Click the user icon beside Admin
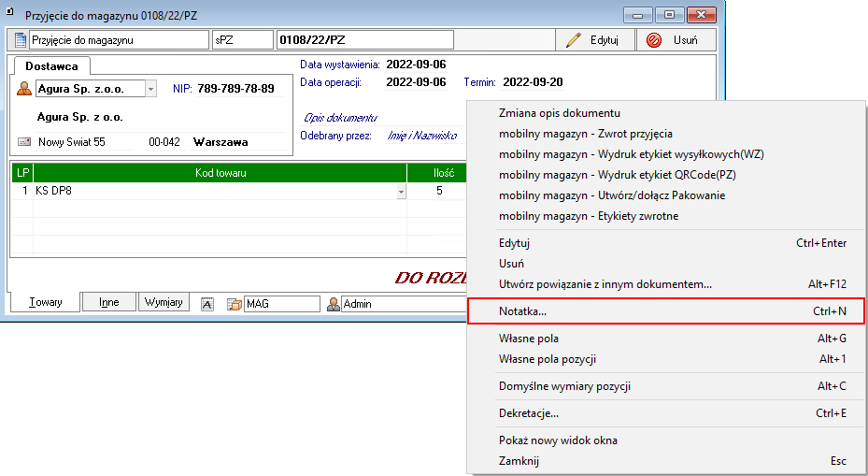868x476 pixels. 333,304
